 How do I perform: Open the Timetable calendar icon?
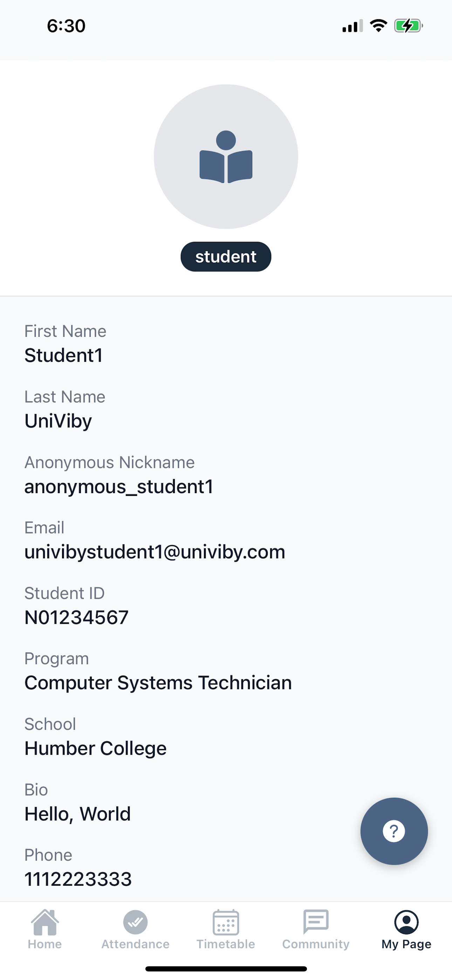pos(226,922)
